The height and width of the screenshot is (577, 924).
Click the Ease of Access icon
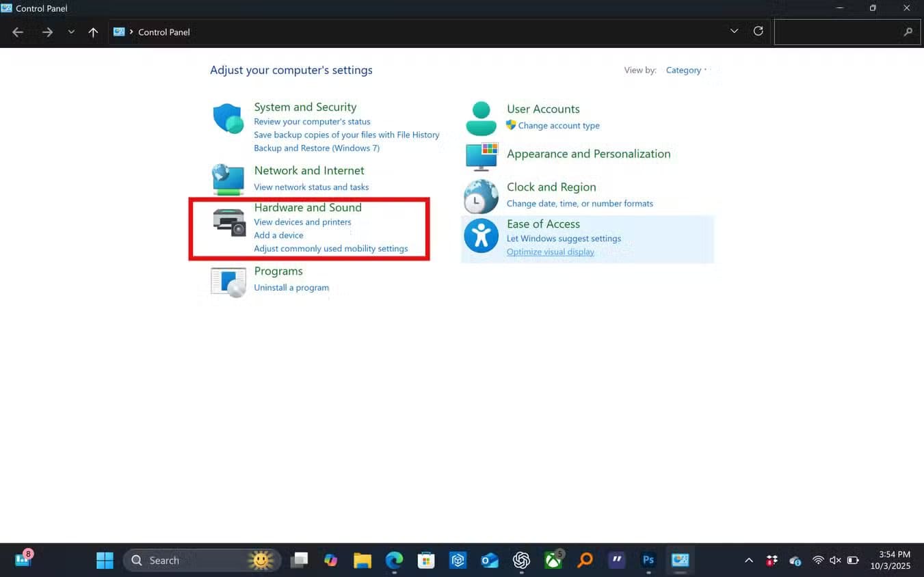click(x=481, y=236)
